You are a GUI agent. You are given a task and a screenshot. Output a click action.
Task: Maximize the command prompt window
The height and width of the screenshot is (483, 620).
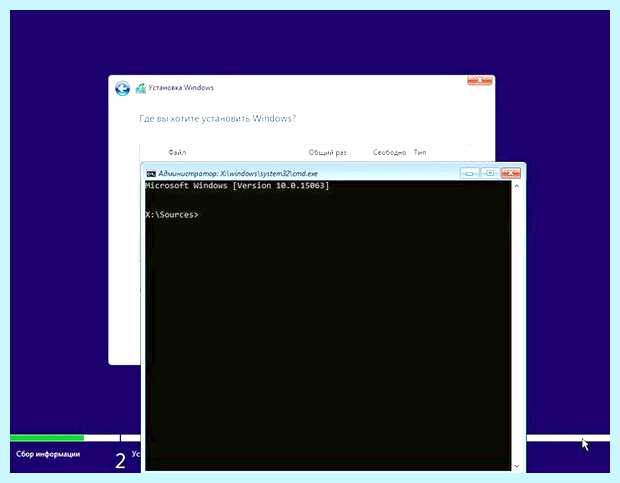point(490,173)
